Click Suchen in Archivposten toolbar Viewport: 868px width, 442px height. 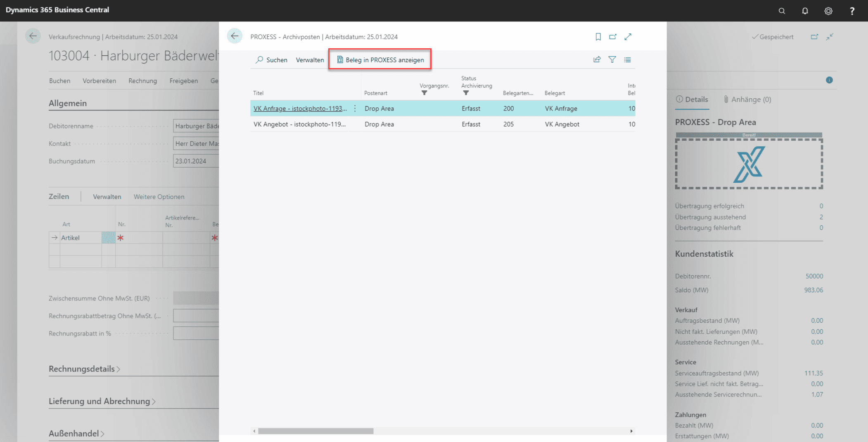click(271, 60)
